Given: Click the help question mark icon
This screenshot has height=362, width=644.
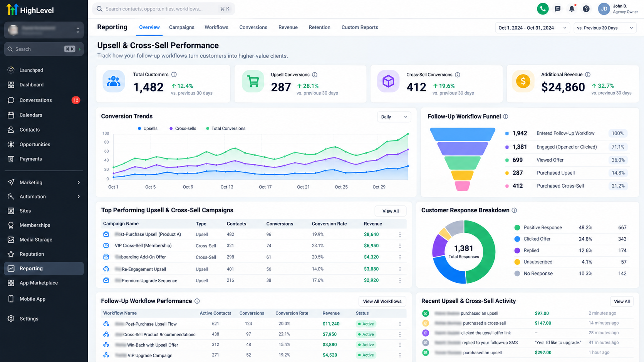Looking at the screenshot, I should point(586,8).
